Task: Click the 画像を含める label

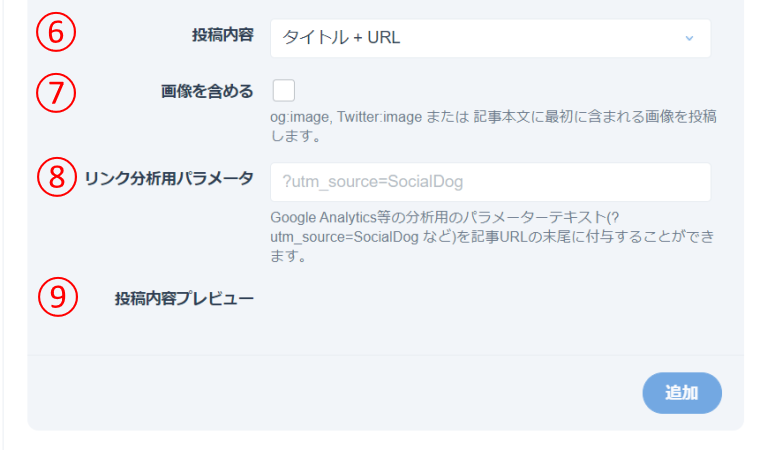Action: [x=207, y=91]
